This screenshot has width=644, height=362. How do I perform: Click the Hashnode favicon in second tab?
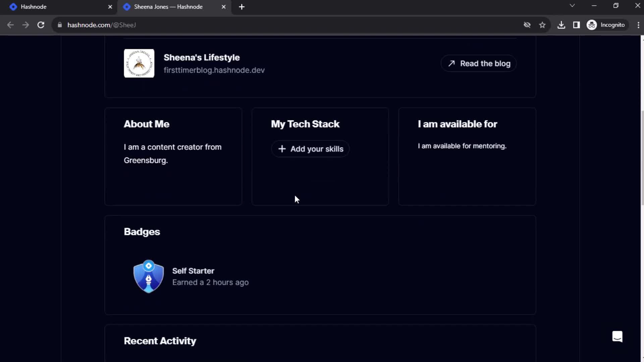click(127, 7)
